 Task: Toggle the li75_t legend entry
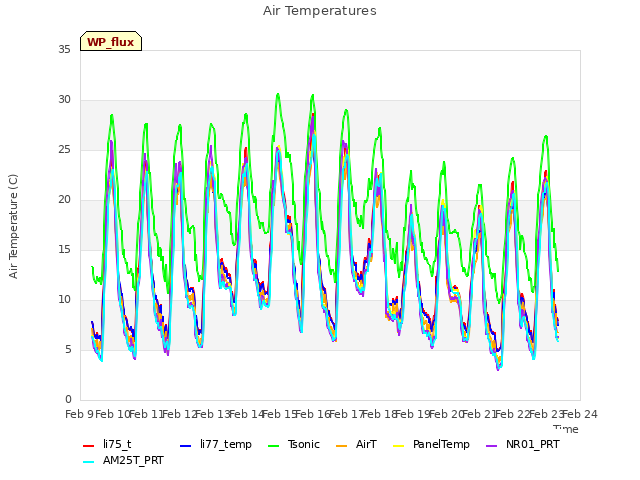[107, 444]
